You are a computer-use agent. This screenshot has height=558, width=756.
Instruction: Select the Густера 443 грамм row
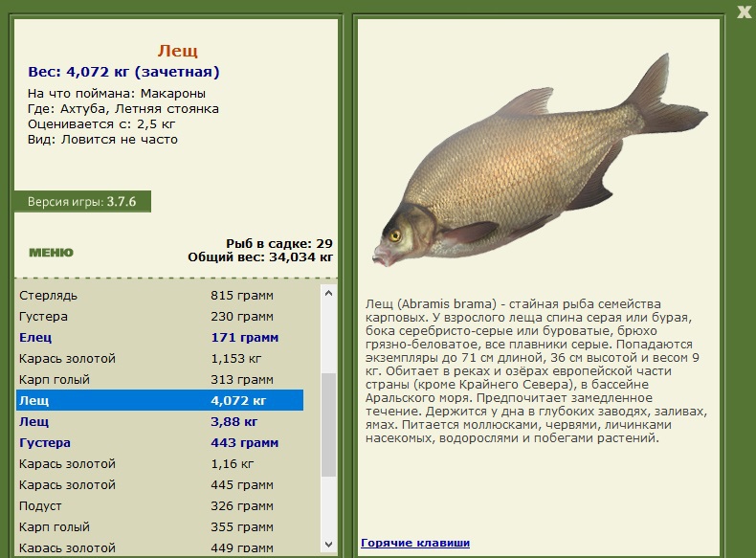(160, 443)
